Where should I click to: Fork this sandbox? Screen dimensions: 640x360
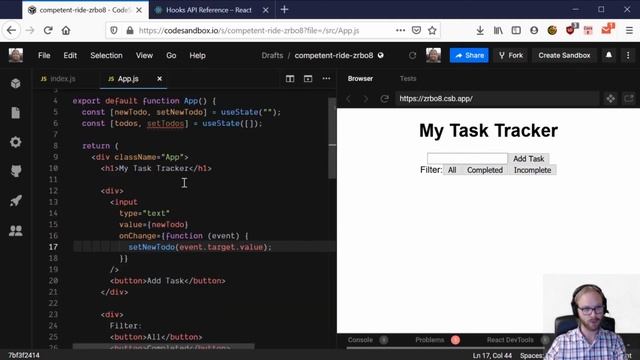click(511, 55)
